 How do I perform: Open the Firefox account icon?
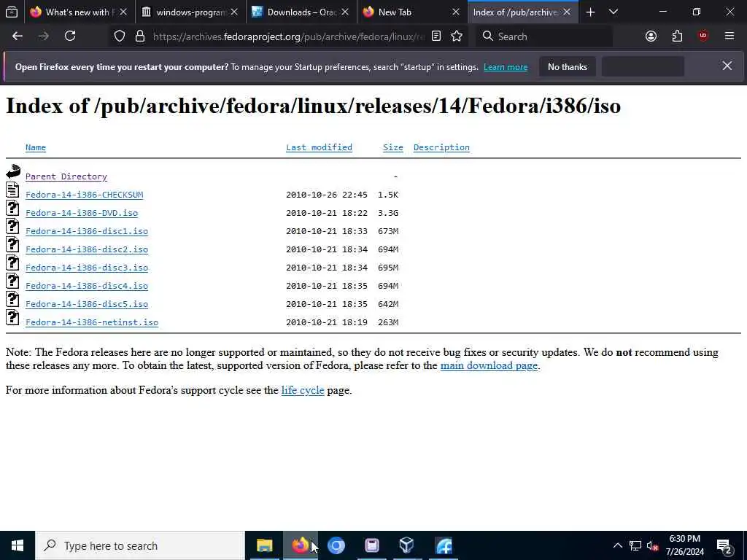point(651,36)
